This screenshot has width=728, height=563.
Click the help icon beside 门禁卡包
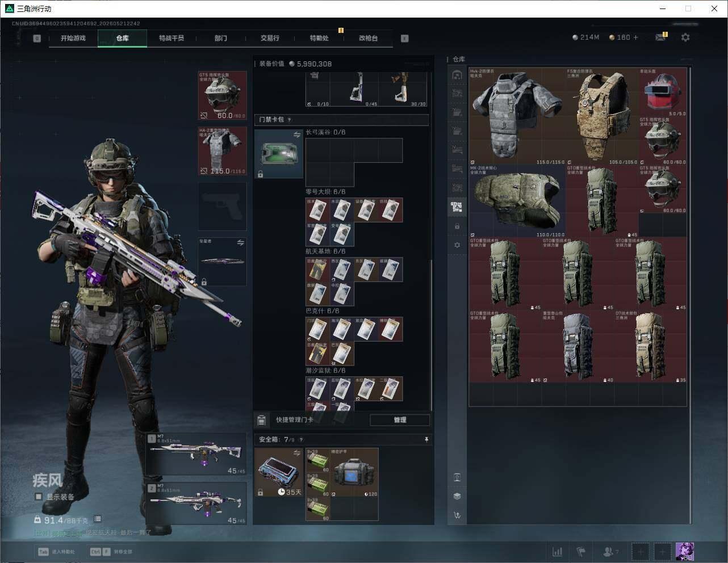point(290,120)
